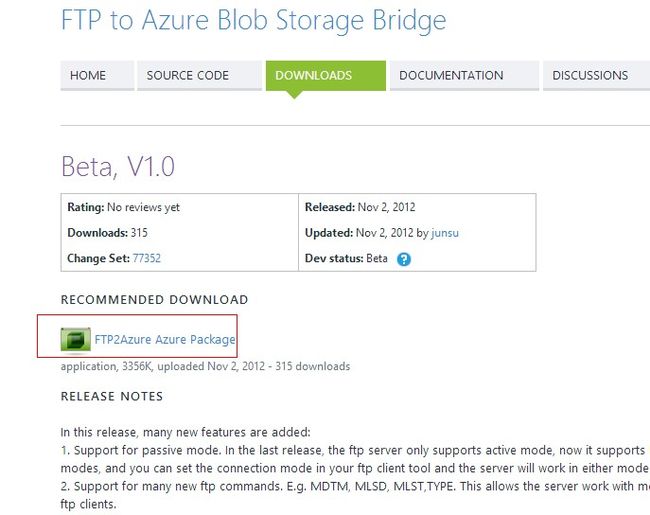Click the RELEASE NOTES heading
Screen dimensions: 650x515
click(x=112, y=396)
